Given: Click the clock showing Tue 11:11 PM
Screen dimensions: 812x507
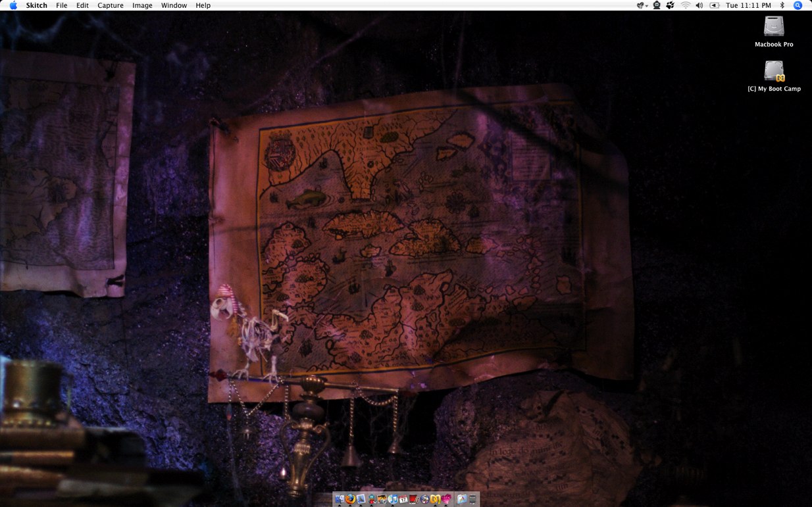Looking at the screenshot, I should [748, 5].
